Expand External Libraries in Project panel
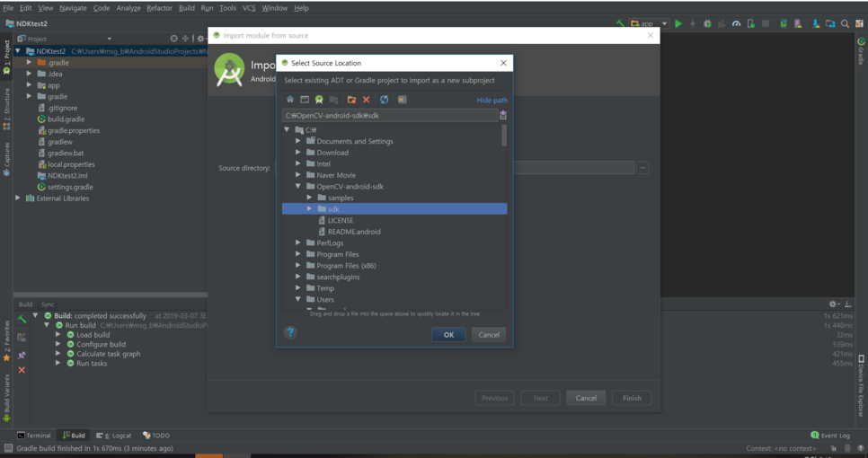868x458 pixels. pos(18,198)
